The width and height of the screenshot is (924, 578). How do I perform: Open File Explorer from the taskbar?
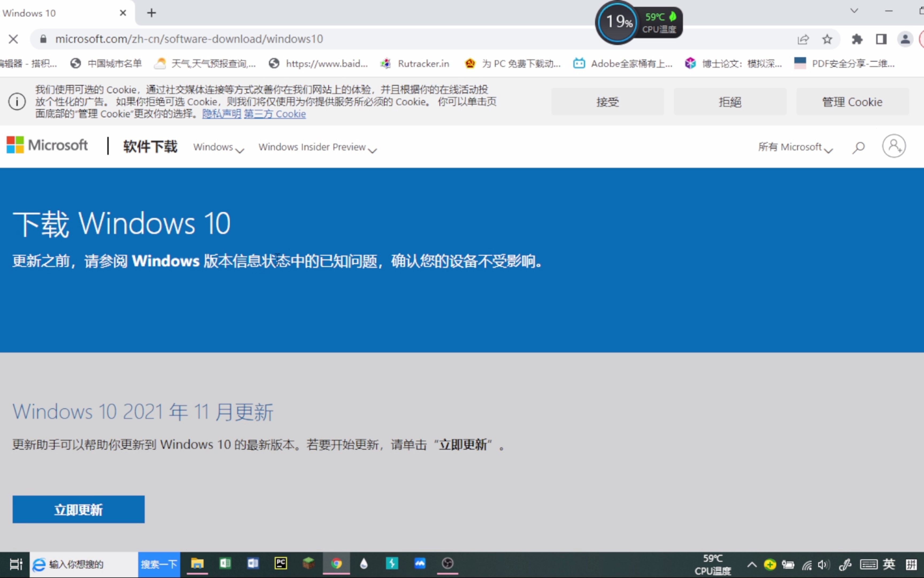tap(197, 564)
